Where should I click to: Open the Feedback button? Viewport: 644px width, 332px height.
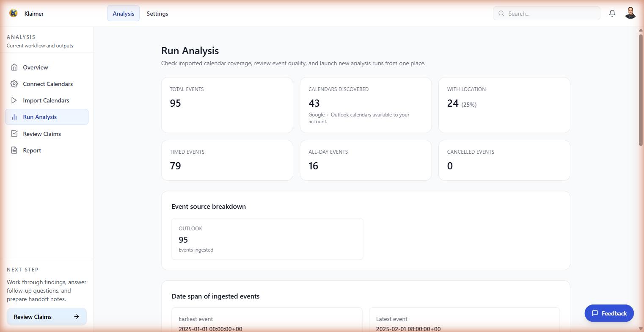609,313
